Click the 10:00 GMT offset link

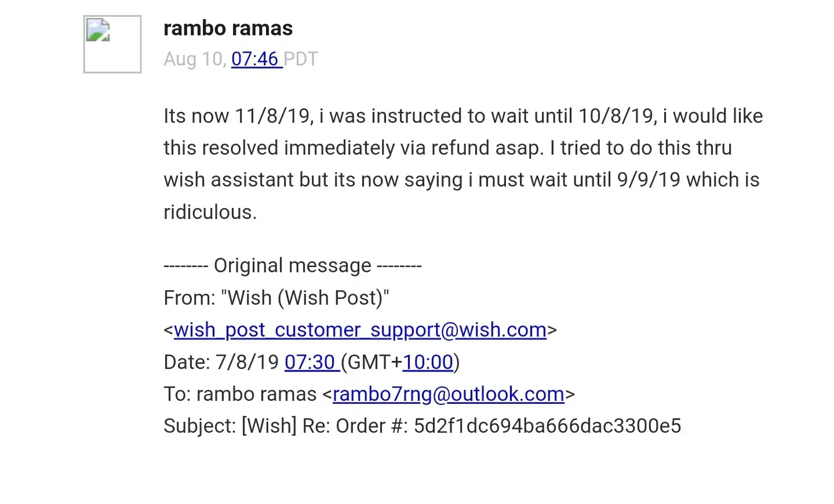tap(428, 362)
